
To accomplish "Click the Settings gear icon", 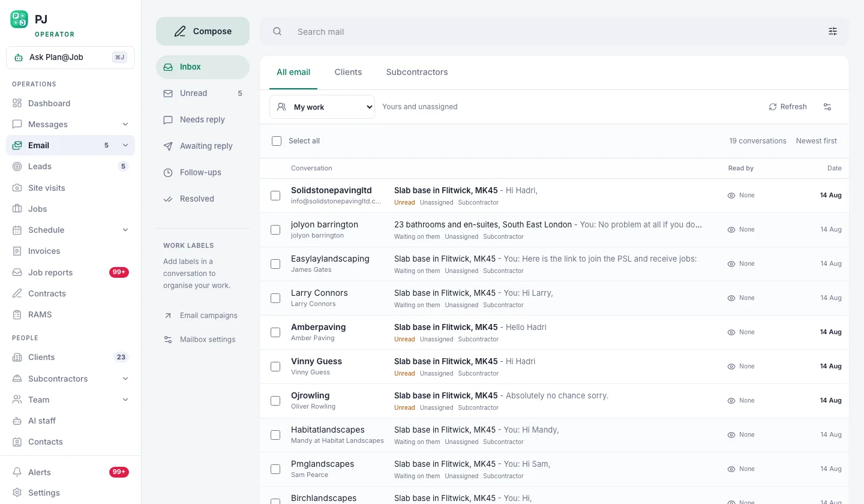I will pos(17,493).
